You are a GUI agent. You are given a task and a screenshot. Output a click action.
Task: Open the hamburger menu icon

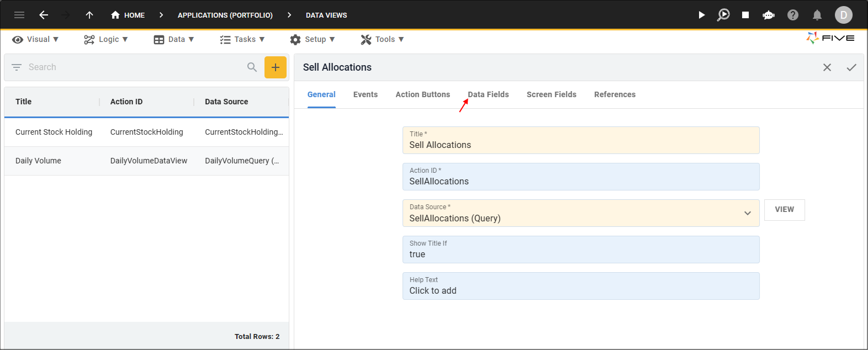pos(19,15)
